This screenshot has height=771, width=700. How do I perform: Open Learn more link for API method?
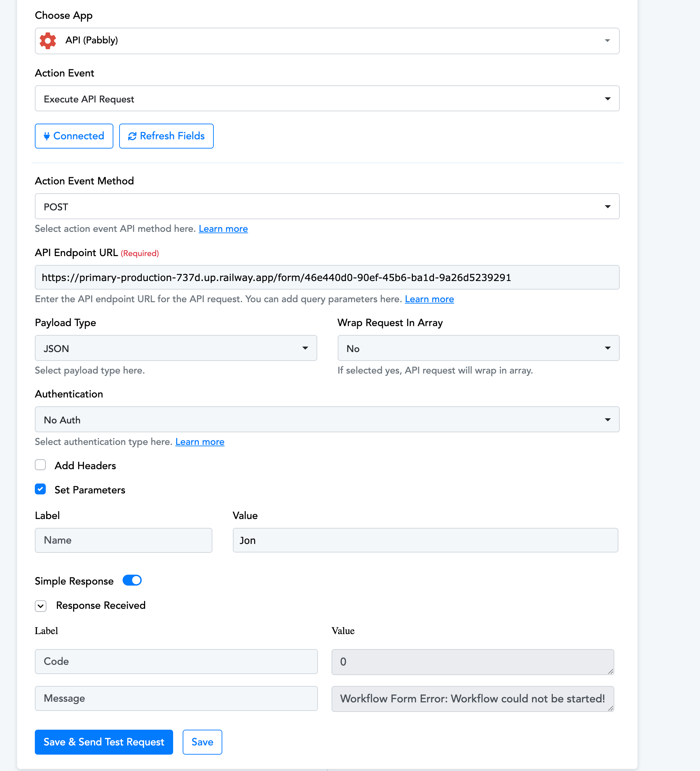(223, 229)
